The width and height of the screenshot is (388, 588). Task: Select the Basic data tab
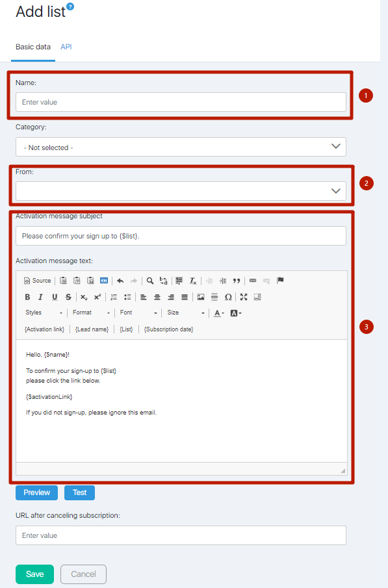[33, 47]
